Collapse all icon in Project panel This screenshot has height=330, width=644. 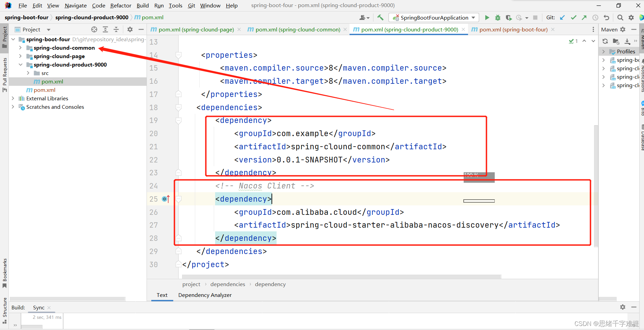click(116, 29)
